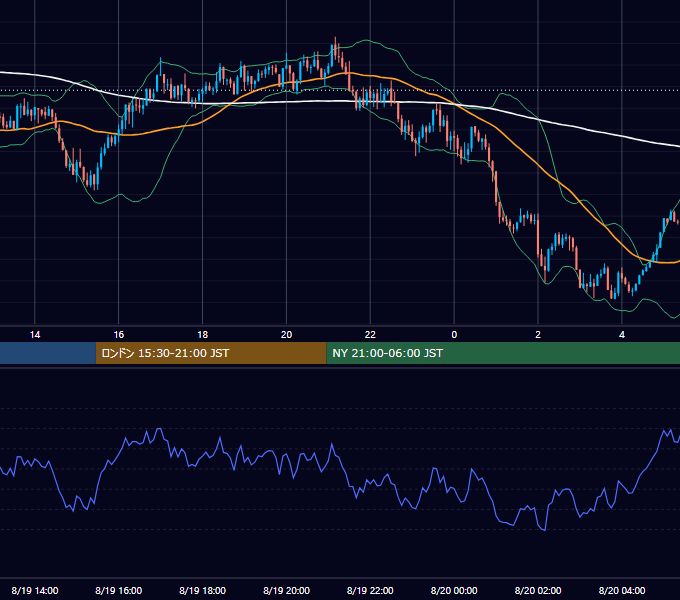The height and width of the screenshot is (600, 680).
Task: Click the 8/19 16:00 date label
Action: point(118,590)
